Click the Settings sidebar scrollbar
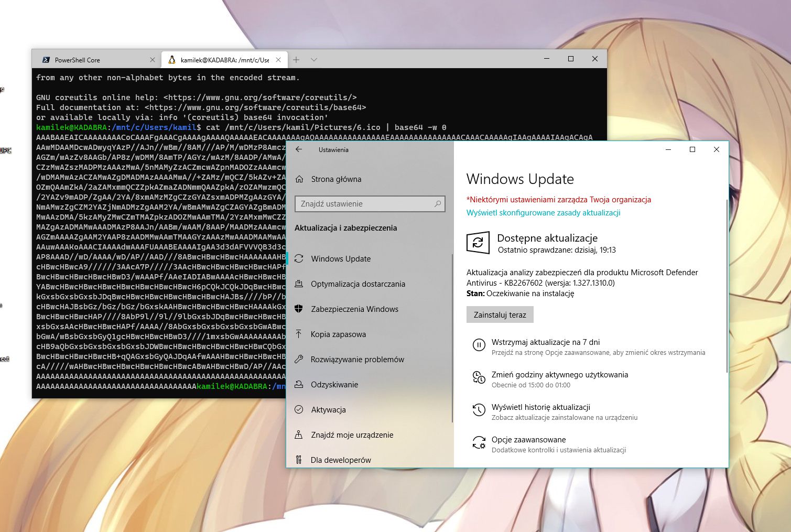The height and width of the screenshot is (532, 791). click(x=452, y=338)
